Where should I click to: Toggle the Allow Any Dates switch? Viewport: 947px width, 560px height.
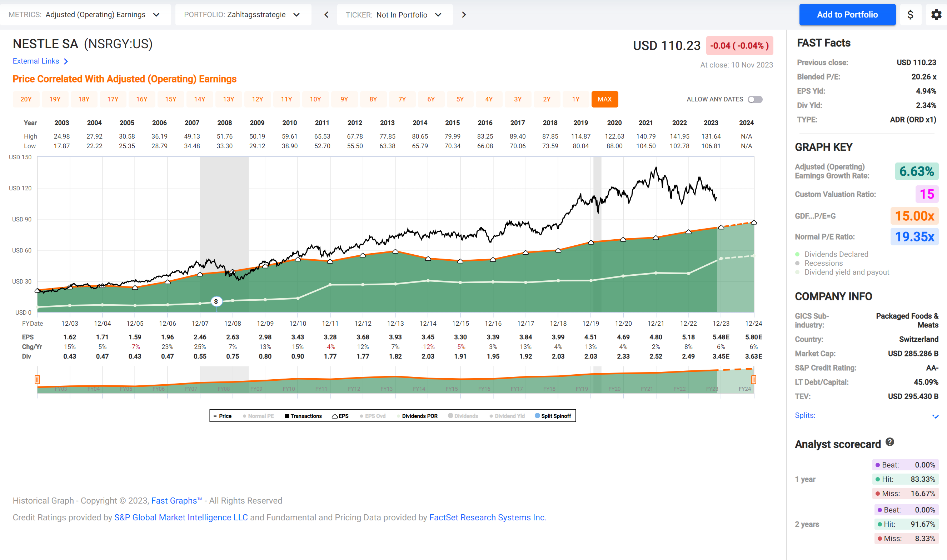(755, 99)
